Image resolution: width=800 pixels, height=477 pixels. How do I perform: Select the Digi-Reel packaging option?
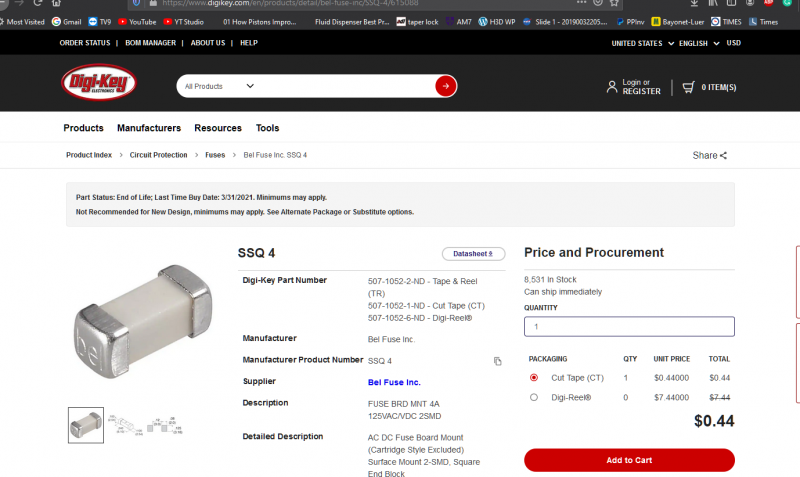[x=534, y=397]
